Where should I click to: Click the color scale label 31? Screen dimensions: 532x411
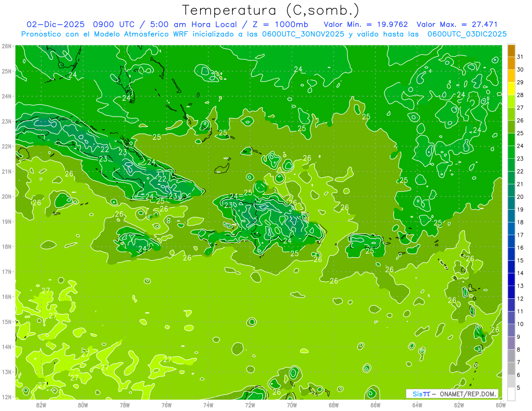coord(520,57)
